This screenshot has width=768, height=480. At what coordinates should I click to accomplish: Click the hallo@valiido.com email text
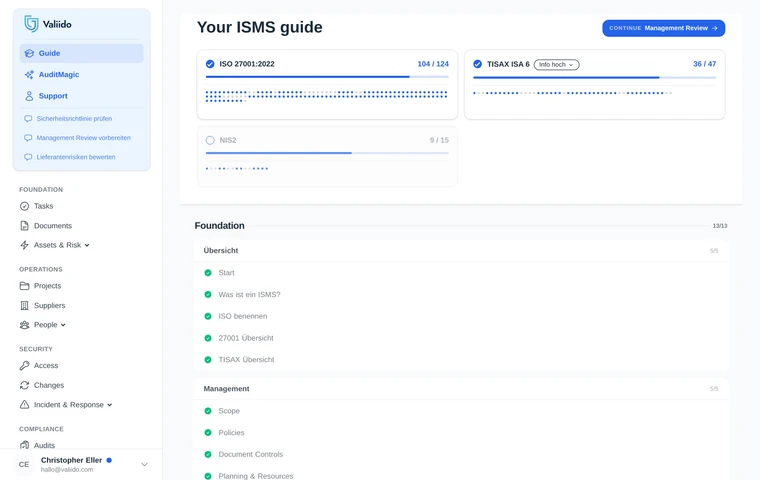pos(67,470)
